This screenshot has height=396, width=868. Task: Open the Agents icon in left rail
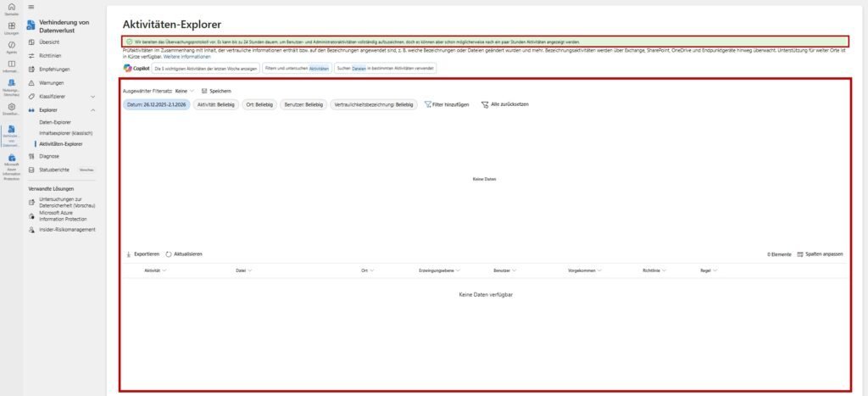[x=11, y=45]
